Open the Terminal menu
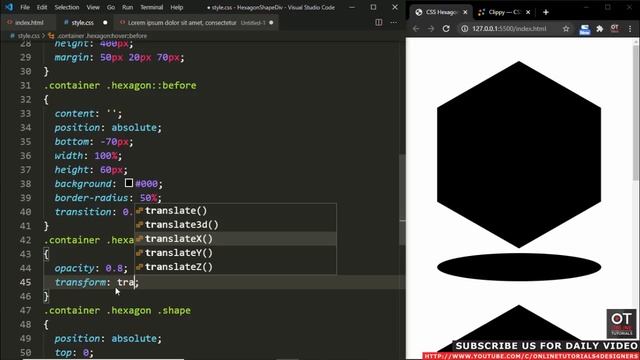The image size is (640, 360). pyautogui.click(x=151, y=7)
